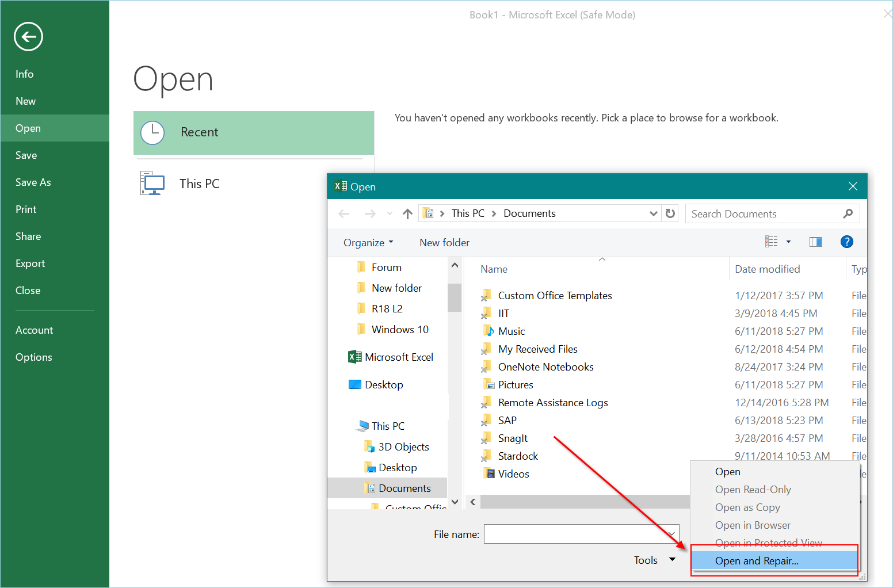Select Open Read-Only menu option
This screenshot has height=588, width=893.
(753, 490)
